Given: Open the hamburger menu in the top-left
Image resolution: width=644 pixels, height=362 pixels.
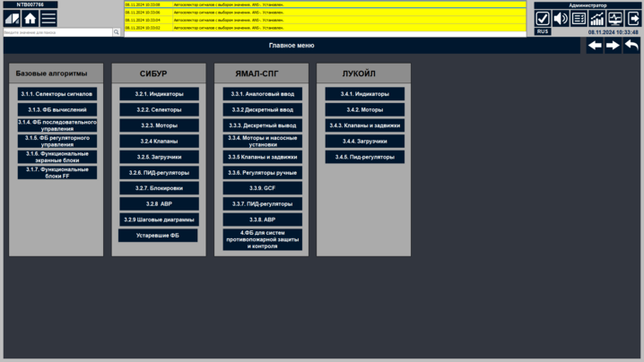Looking at the screenshot, I should click(x=48, y=18).
